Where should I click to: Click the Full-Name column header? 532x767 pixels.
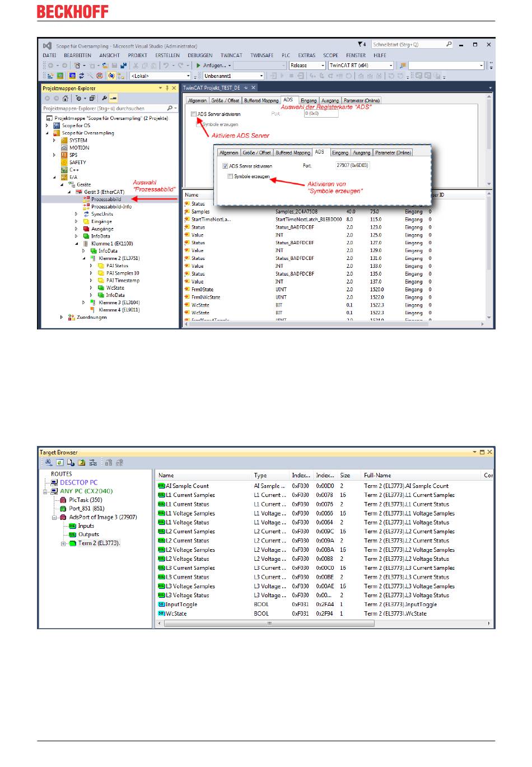tap(377, 475)
